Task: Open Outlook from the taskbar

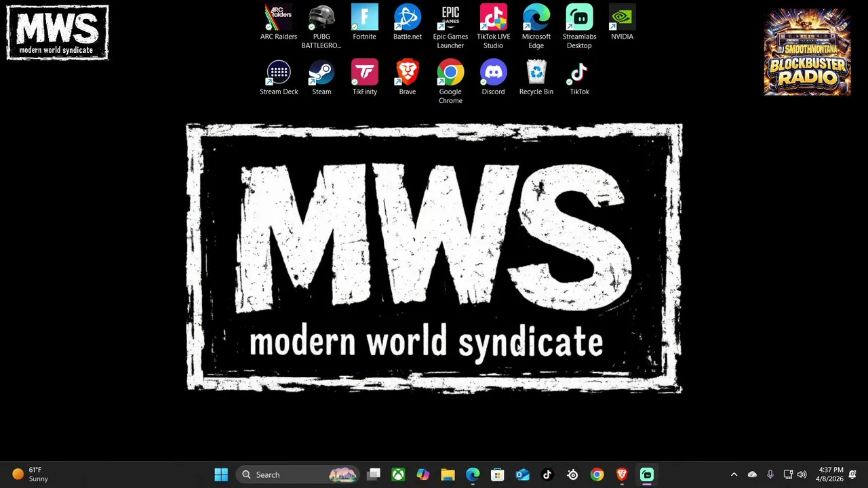Action: [x=522, y=475]
